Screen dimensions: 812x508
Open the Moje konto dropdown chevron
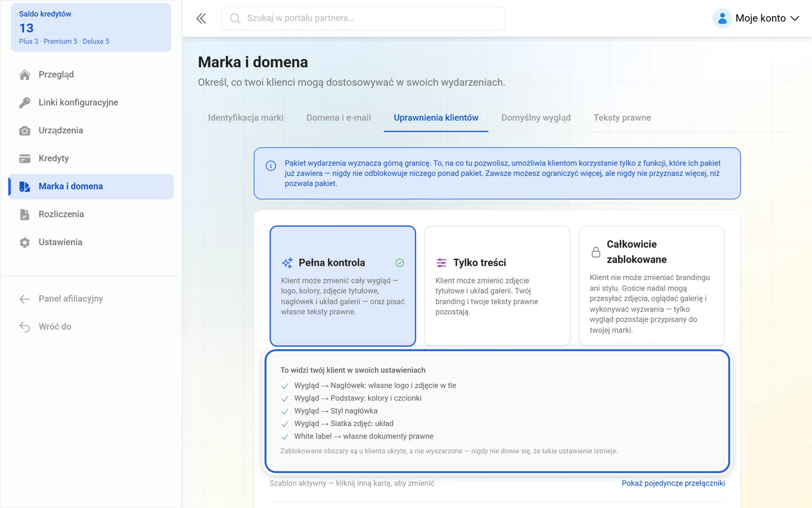tap(795, 19)
